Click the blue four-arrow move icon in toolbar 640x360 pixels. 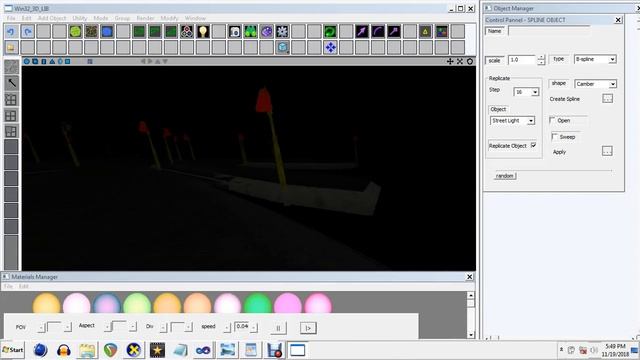coord(330,47)
